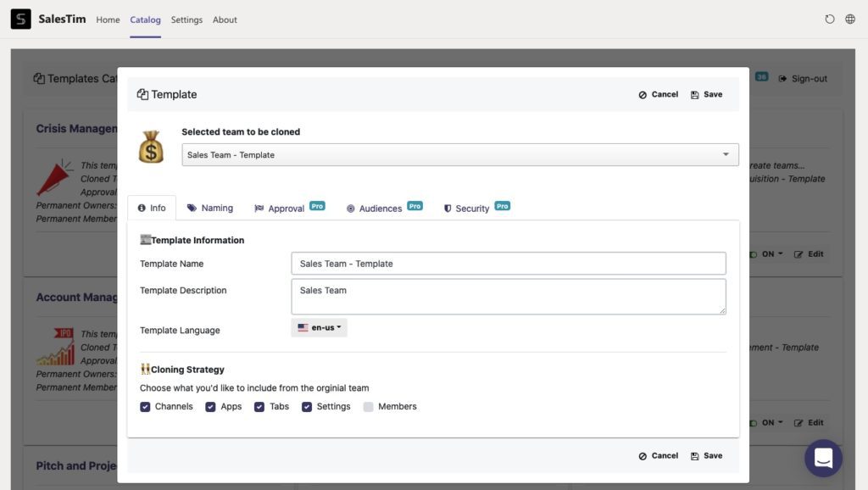The width and height of the screenshot is (868, 490).
Task: Click the Cloning Strategy section icon
Action: point(145,369)
